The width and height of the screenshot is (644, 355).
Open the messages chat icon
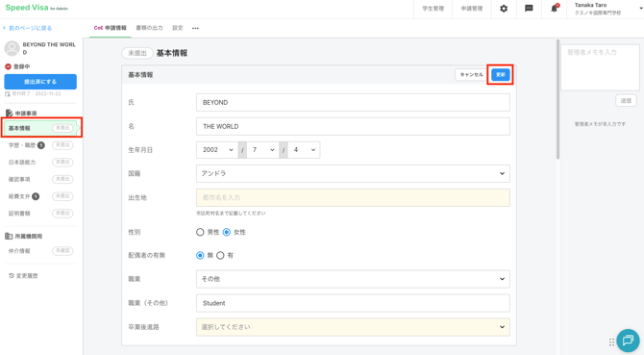[529, 9]
